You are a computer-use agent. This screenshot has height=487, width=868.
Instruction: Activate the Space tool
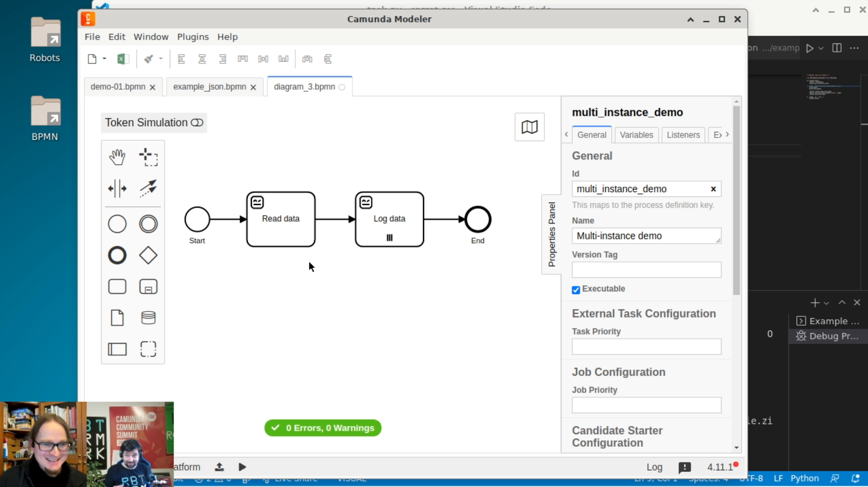coord(117,189)
